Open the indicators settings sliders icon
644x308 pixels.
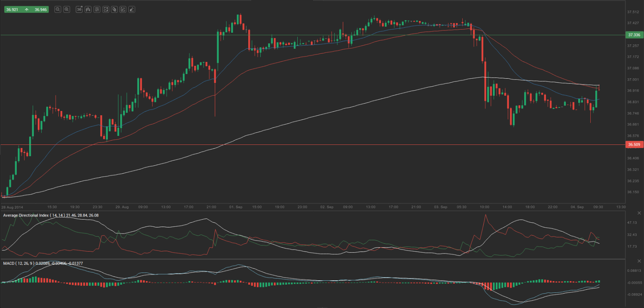97,9
